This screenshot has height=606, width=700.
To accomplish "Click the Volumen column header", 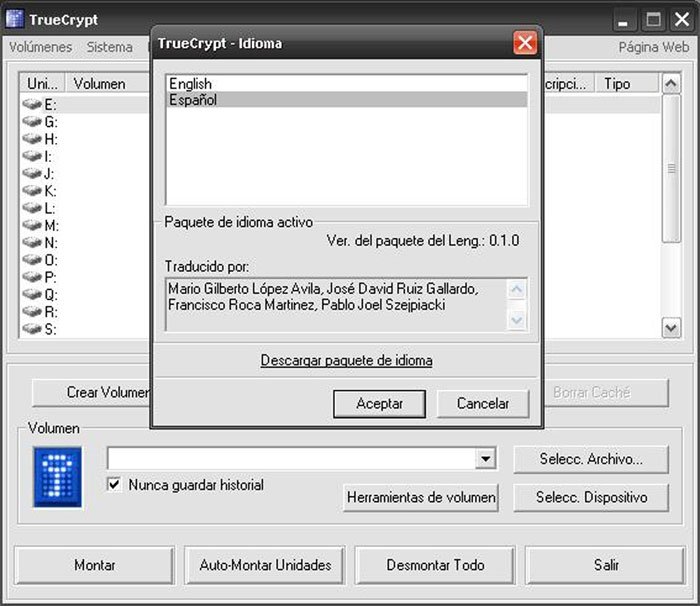I will tap(107, 84).
